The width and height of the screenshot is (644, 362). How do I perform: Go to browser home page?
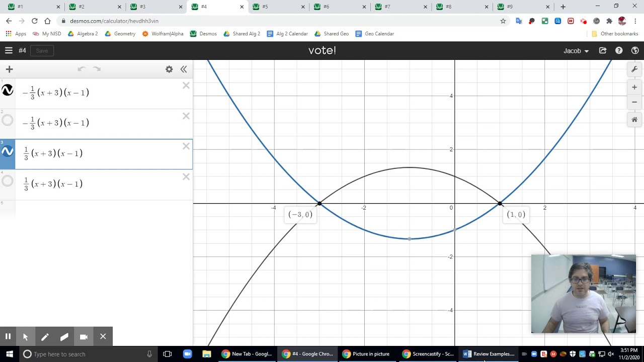(47, 21)
